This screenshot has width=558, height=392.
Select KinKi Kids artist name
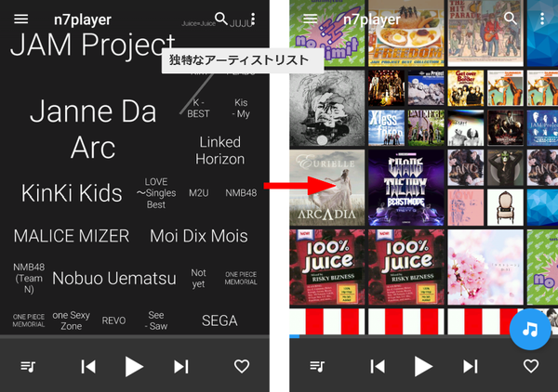tap(72, 193)
